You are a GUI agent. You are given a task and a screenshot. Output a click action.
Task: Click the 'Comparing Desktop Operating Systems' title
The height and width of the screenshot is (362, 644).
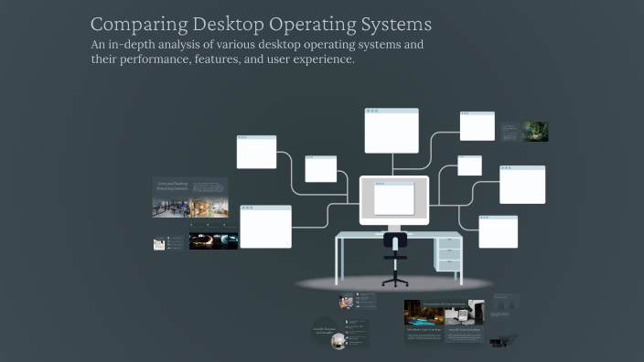261,24
